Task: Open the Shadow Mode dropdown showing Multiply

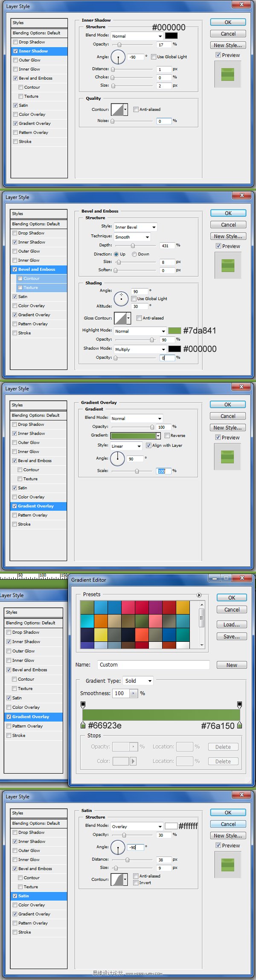Action: [x=140, y=349]
